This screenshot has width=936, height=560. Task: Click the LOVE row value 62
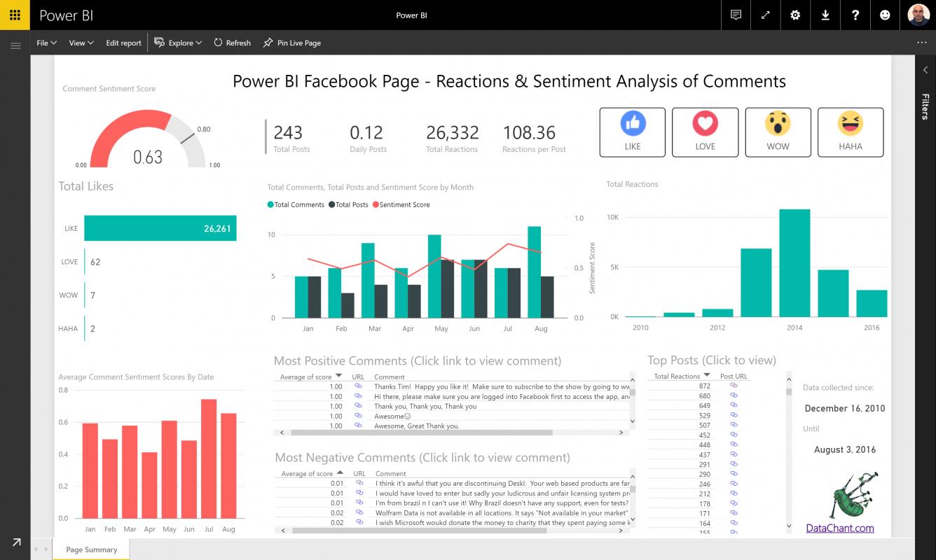coord(95,262)
